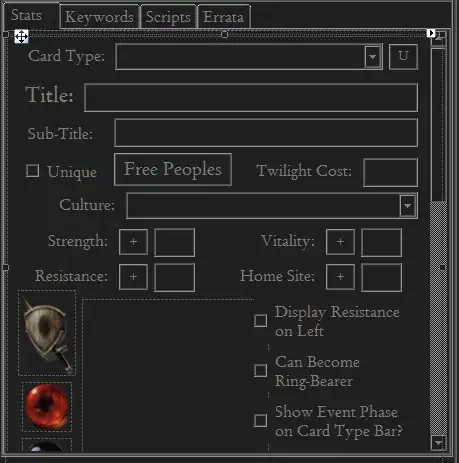The height and width of the screenshot is (463, 459).
Task: Click the small right arrow panel icon
Action: [431, 33]
